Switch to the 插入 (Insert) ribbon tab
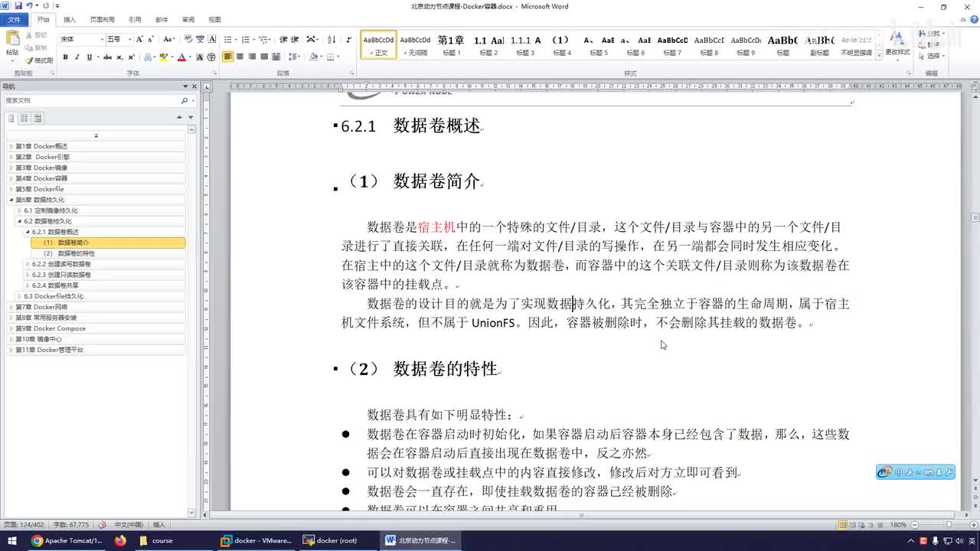Screen dimensions: 980x551 (x=70, y=20)
